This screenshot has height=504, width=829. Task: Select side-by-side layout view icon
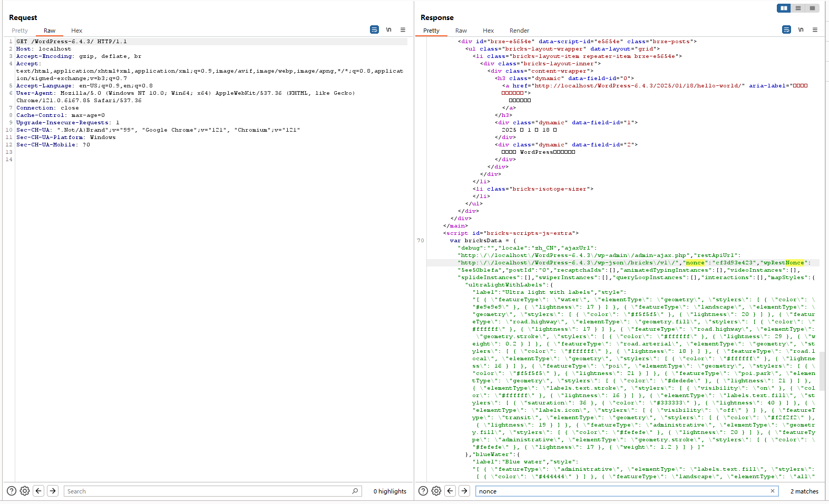(x=784, y=8)
